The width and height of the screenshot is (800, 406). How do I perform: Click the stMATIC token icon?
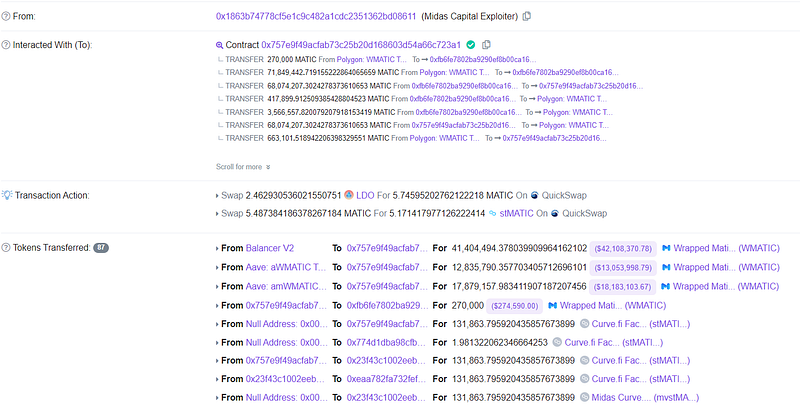pyautogui.click(x=491, y=213)
